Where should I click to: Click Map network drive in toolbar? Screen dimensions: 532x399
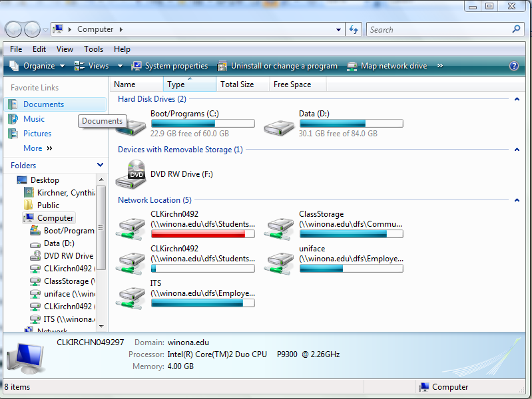pos(388,66)
